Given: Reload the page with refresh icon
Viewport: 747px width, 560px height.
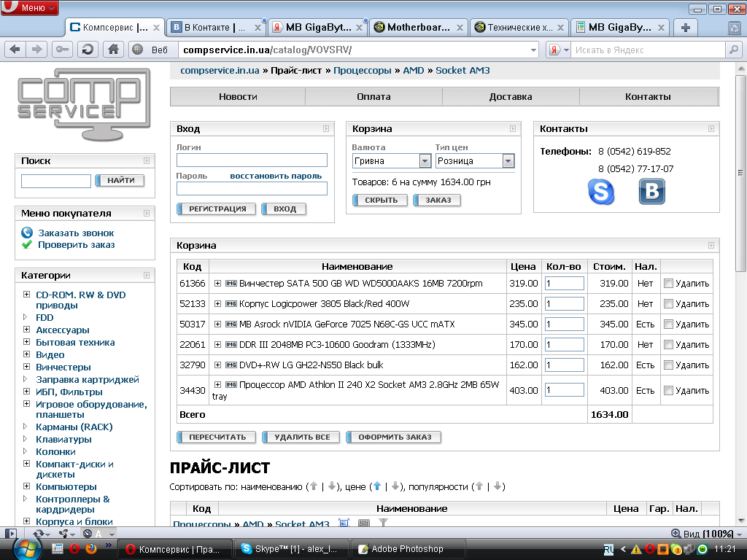Looking at the screenshot, I should click(x=88, y=50).
